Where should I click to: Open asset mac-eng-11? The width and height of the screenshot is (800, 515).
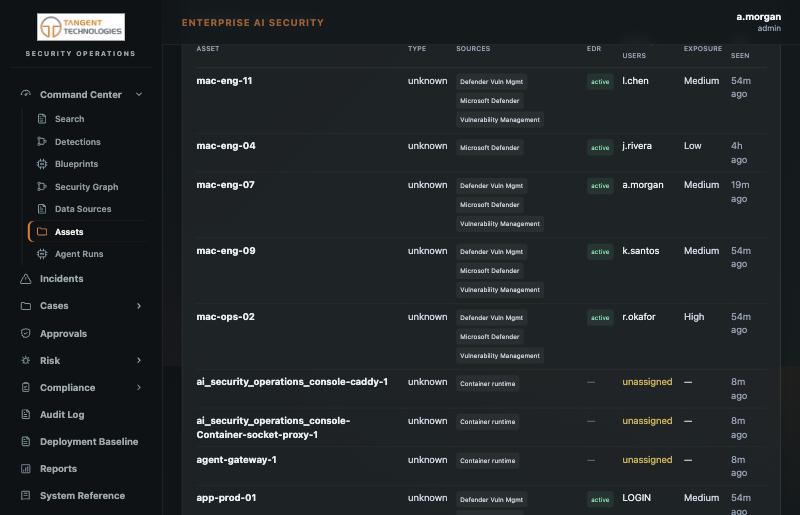pyautogui.click(x=224, y=81)
